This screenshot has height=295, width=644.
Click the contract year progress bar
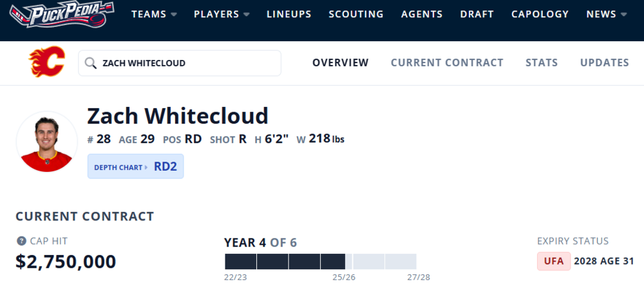point(320,262)
